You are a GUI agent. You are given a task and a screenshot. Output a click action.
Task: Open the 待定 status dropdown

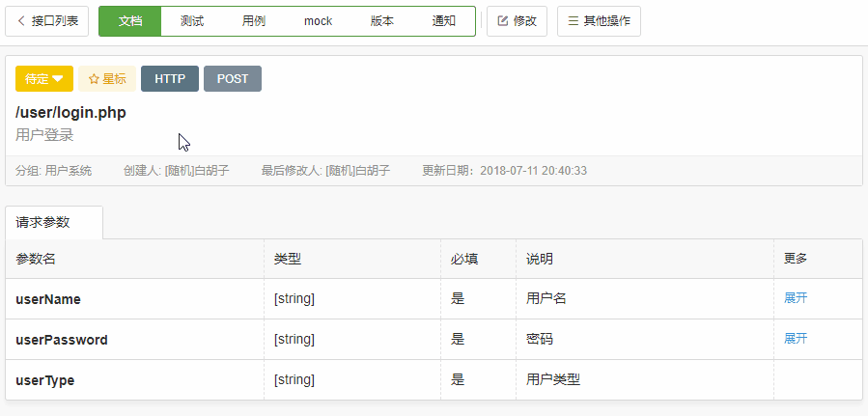point(44,79)
